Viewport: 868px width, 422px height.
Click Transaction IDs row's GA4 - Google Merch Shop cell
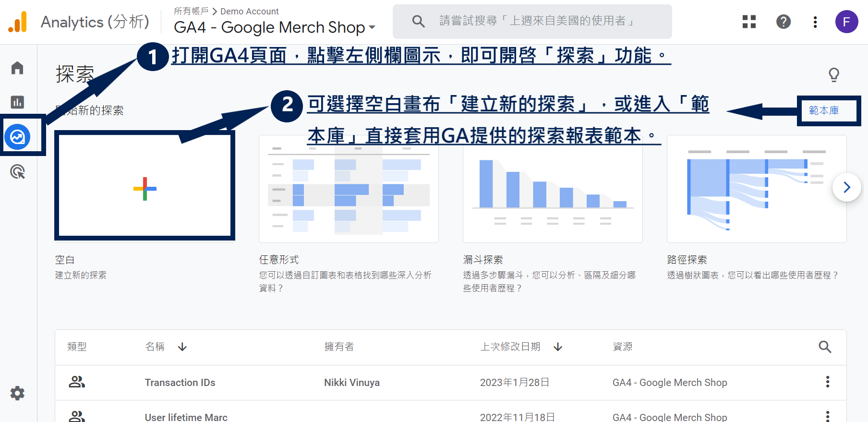670,383
